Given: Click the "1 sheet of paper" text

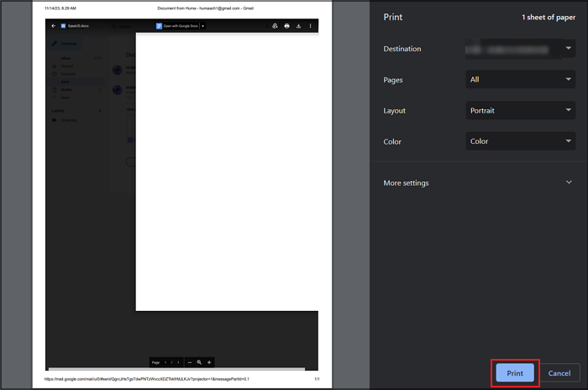Looking at the screenshot, I should 549,18.
